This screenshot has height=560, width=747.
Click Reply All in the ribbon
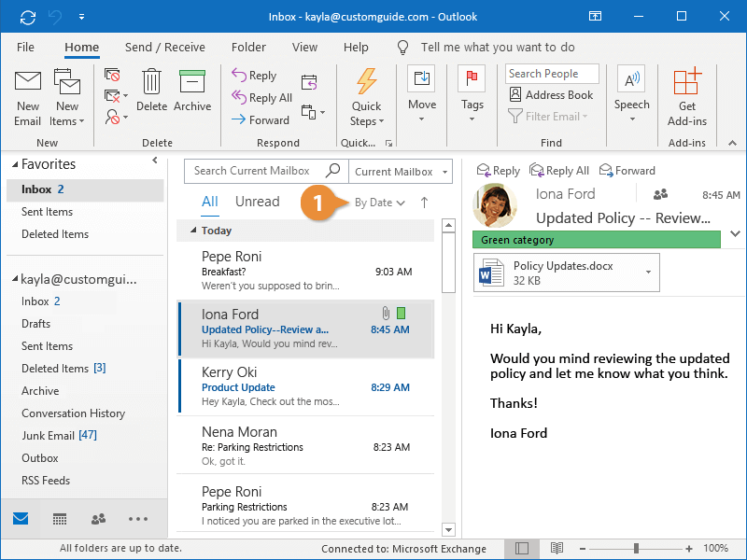261,98
